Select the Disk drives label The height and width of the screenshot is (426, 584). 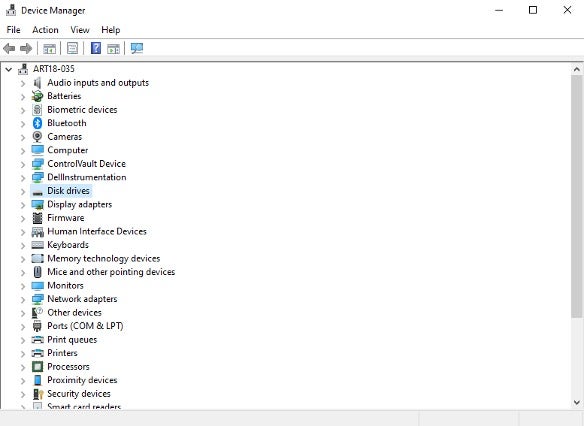pos(68,191)
